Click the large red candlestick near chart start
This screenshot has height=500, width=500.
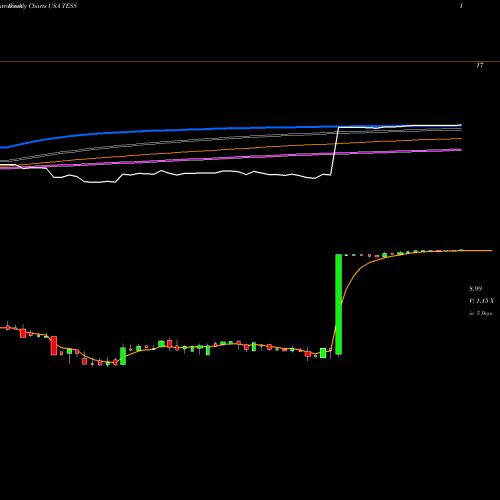pos(54,346)
